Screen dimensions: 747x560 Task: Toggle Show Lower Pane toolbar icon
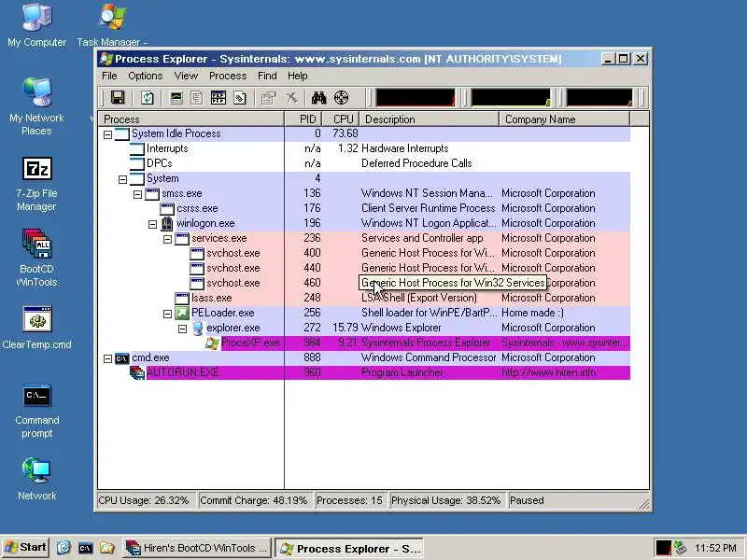coord(218,98)
